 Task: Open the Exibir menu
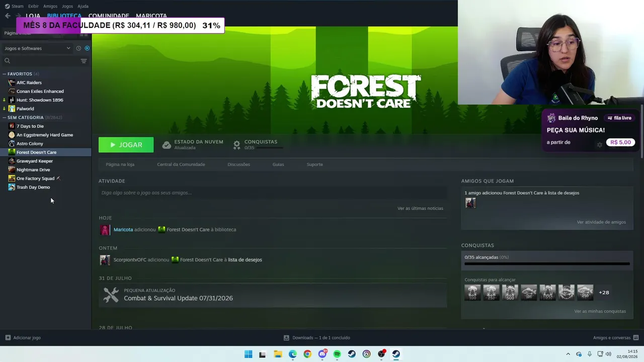33,6
